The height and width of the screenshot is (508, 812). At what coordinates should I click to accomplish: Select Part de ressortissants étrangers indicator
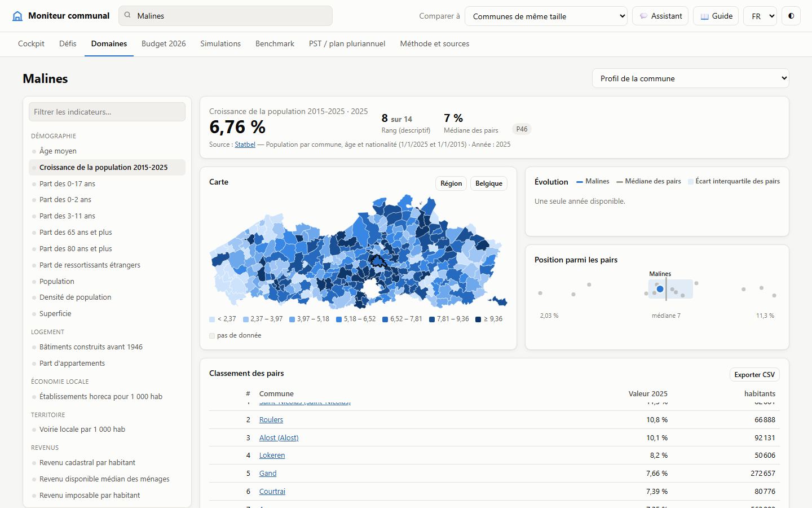tap(107, 265)
